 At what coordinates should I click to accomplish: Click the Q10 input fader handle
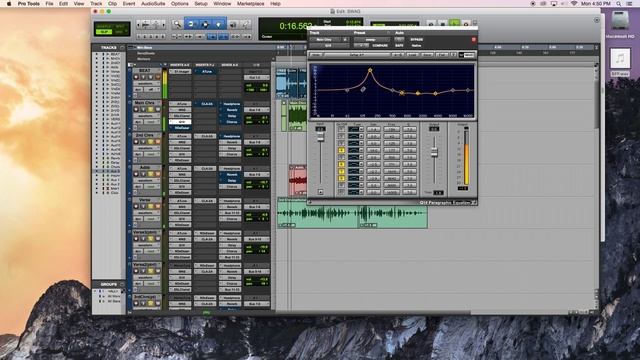point(320,138)
